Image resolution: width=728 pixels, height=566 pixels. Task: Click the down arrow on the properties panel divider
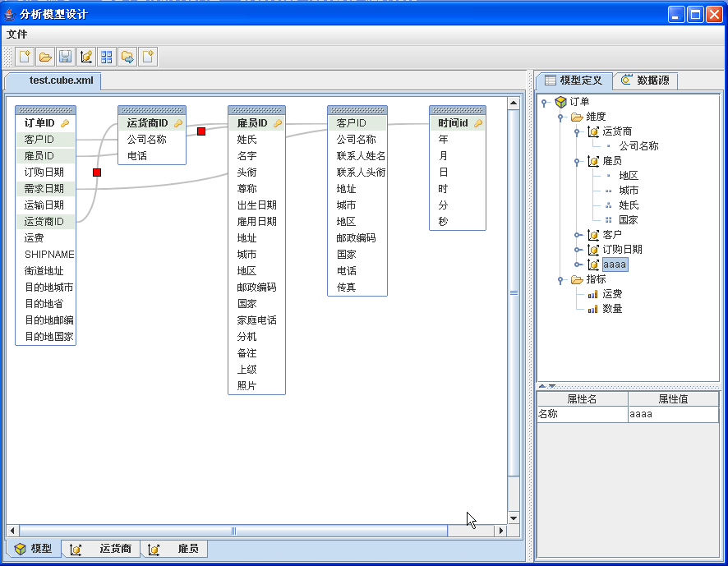(551, 386)
